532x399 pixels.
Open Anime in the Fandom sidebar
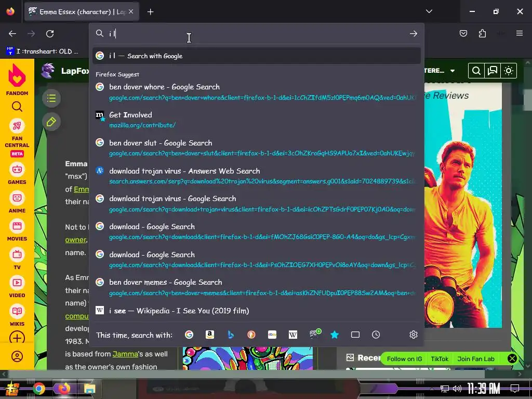pyautogui.click(x=17, y=203)
